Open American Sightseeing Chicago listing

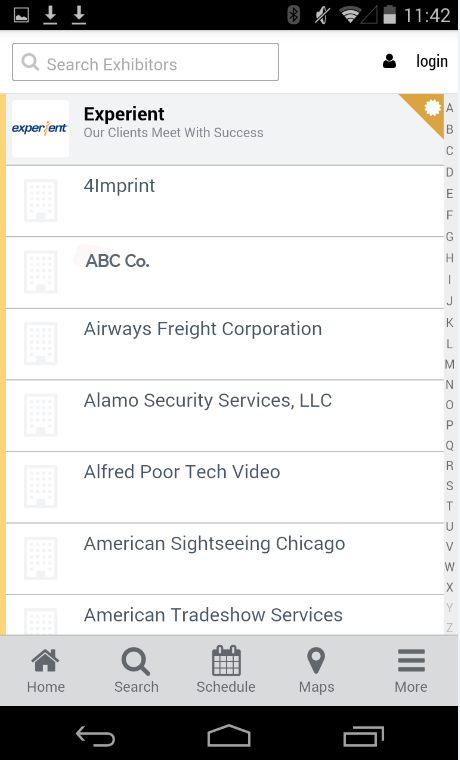pos(225,559)
